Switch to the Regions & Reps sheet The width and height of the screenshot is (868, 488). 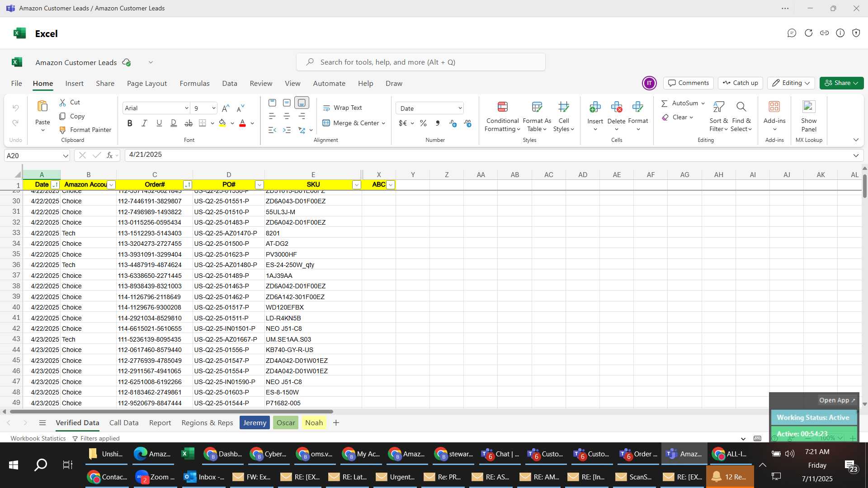point(207,423)
